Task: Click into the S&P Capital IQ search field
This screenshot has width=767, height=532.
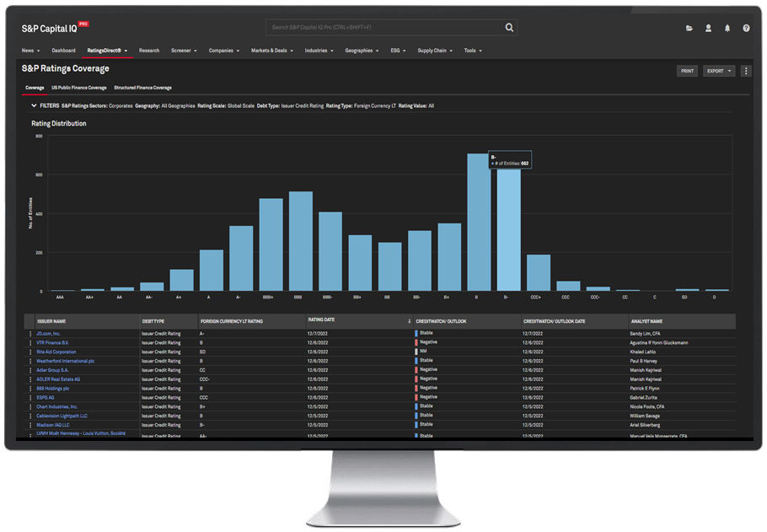Action: 383,28
